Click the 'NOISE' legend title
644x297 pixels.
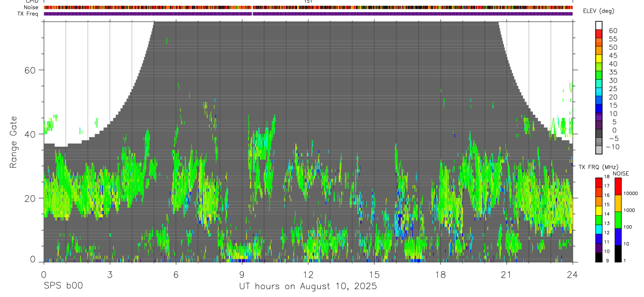pos(621,173)
